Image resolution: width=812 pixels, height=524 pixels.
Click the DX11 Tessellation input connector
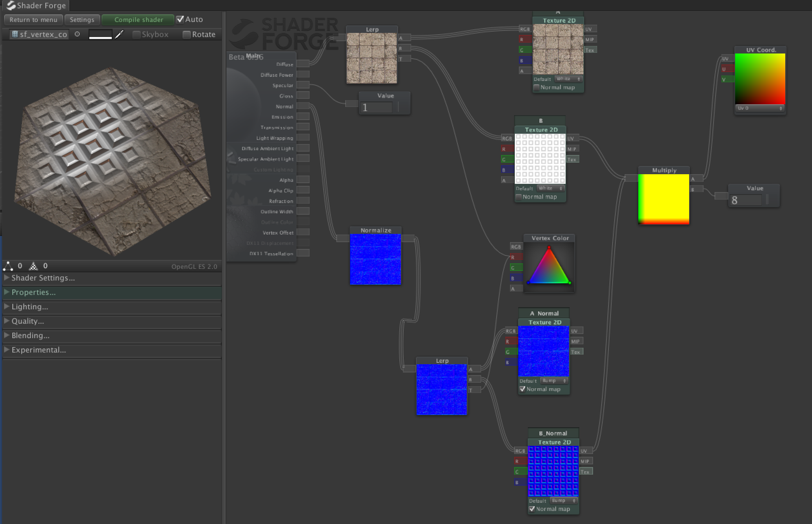303,253
